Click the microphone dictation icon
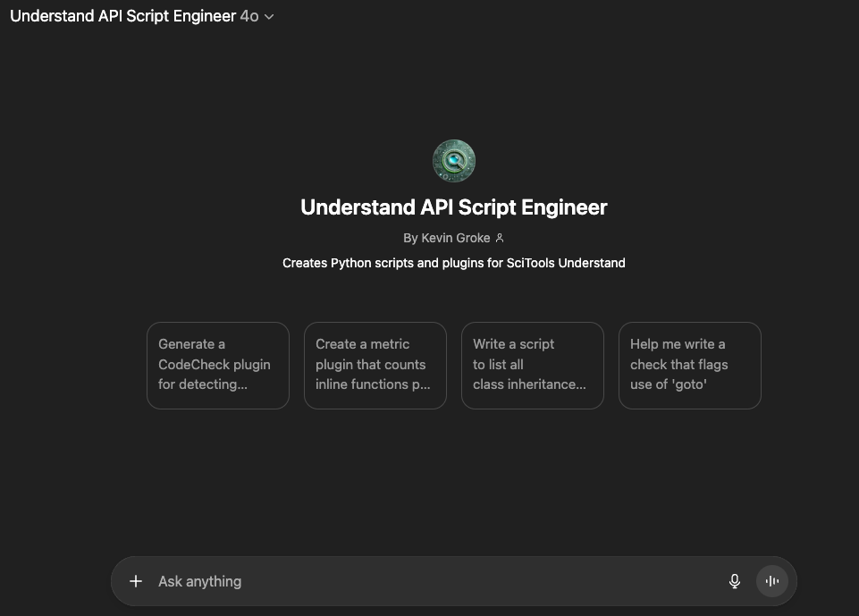This screenshot has width=859, height=616. click(735, 581)
